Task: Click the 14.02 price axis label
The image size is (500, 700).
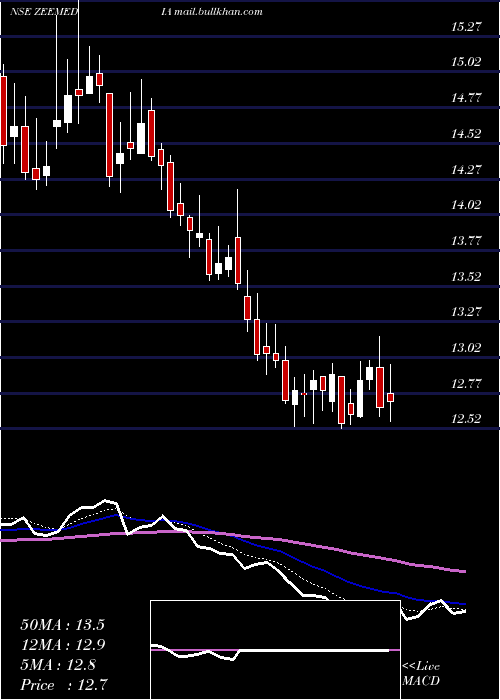Action: click(467, 205)
